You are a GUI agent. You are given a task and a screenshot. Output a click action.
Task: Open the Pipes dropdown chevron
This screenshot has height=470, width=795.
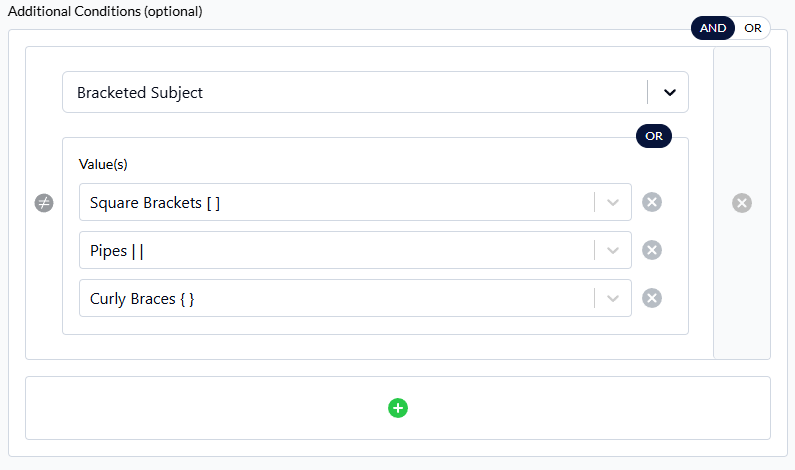[613, 250]
